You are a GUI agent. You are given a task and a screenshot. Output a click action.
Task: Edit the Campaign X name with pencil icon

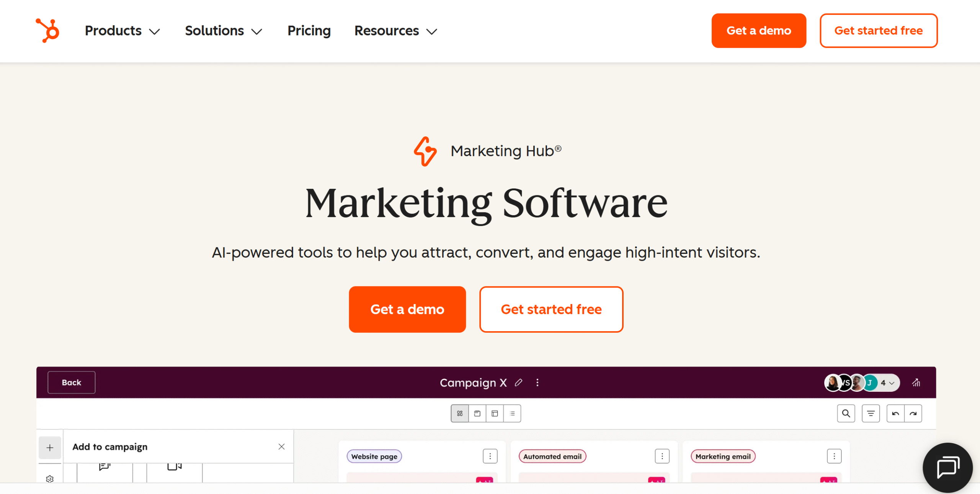tap(518, 383)
